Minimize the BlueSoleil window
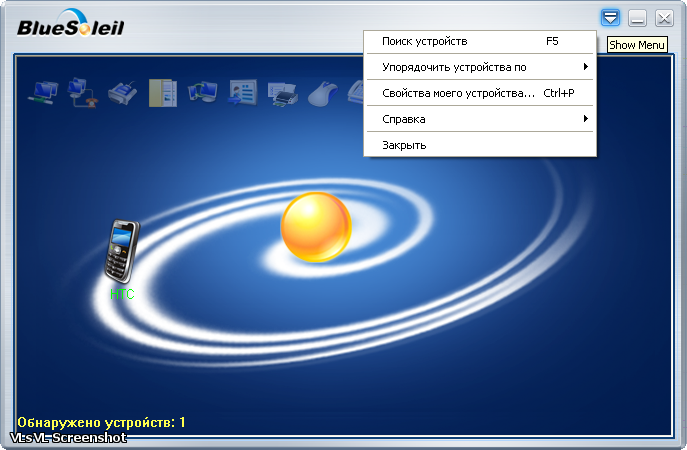The image size is (687, 450). 637,18
